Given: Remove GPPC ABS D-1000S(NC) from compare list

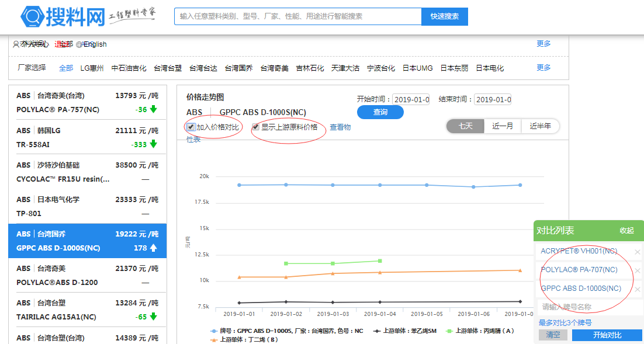Looking at the screenshot, I should 637,290.
